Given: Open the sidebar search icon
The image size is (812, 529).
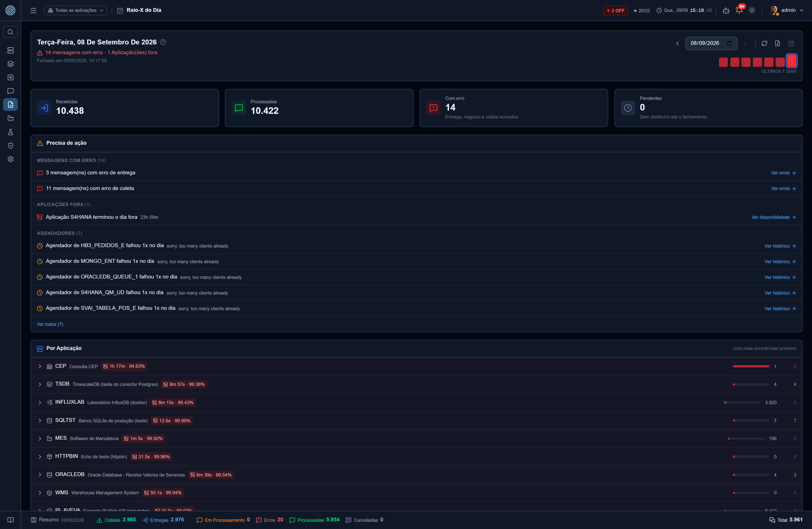Looking at the screenshot, I should 10,32.
